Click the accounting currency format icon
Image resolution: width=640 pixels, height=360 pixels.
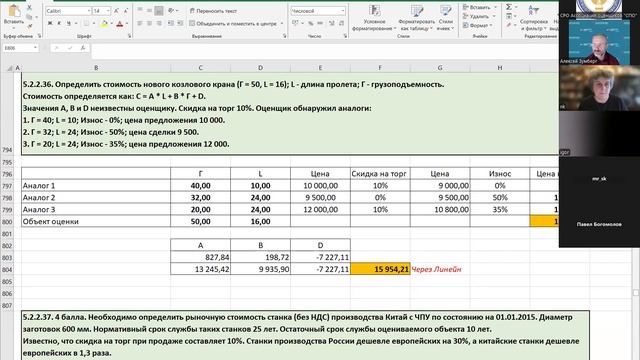[x=294, y=24]
